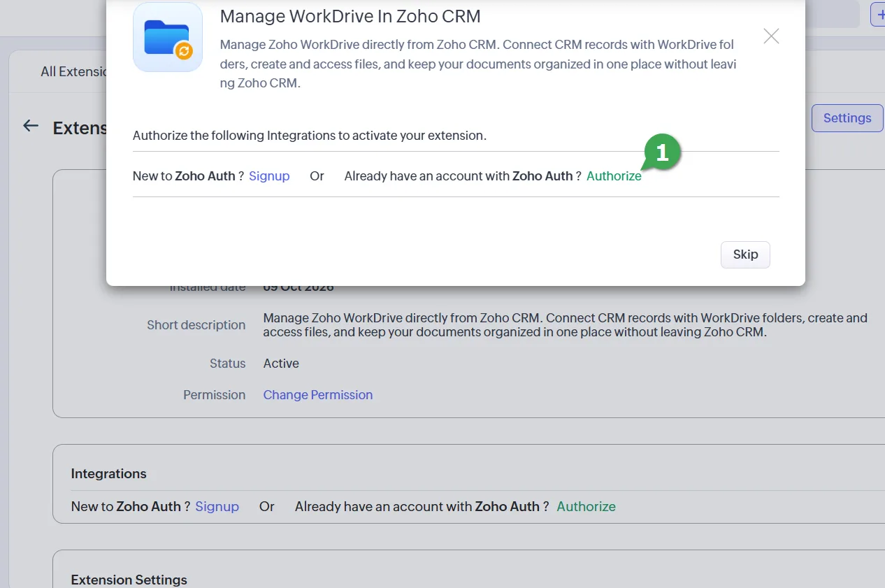This screenshot has height=588, width=885.
Task: Click the 'Active' status value
Action: tap(281, 364)
